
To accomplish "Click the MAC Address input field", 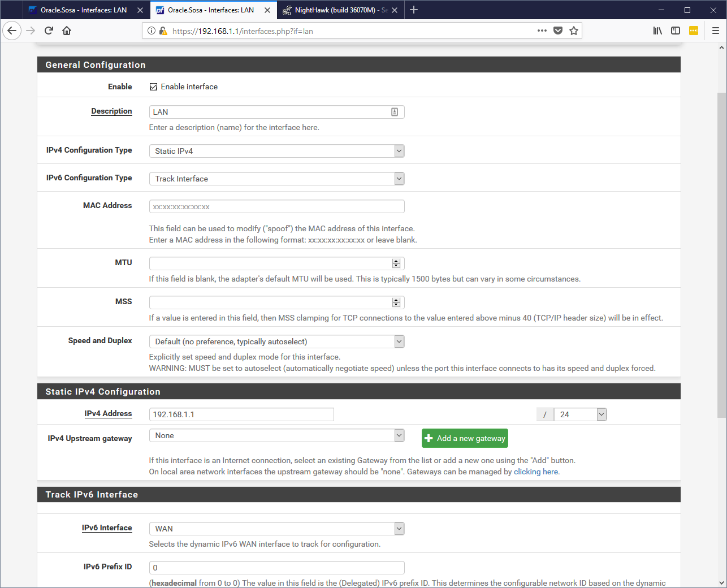I will coord(276,206).
